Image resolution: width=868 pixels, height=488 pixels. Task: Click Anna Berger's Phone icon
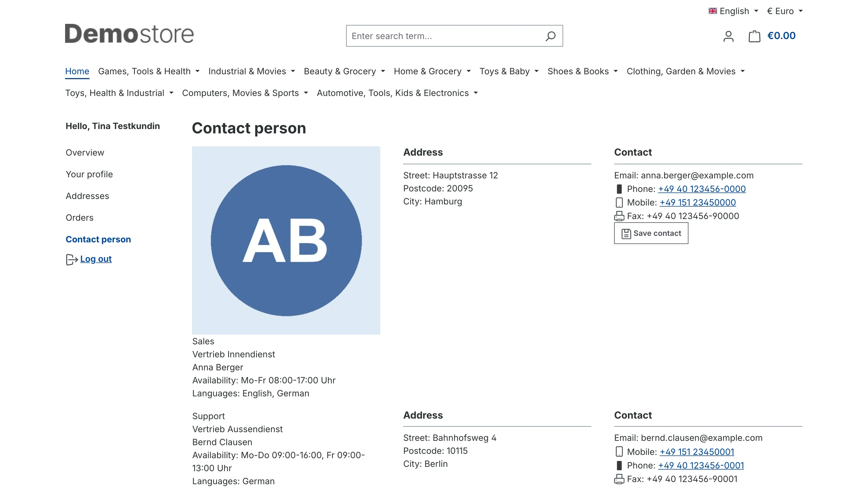point(619,189)
